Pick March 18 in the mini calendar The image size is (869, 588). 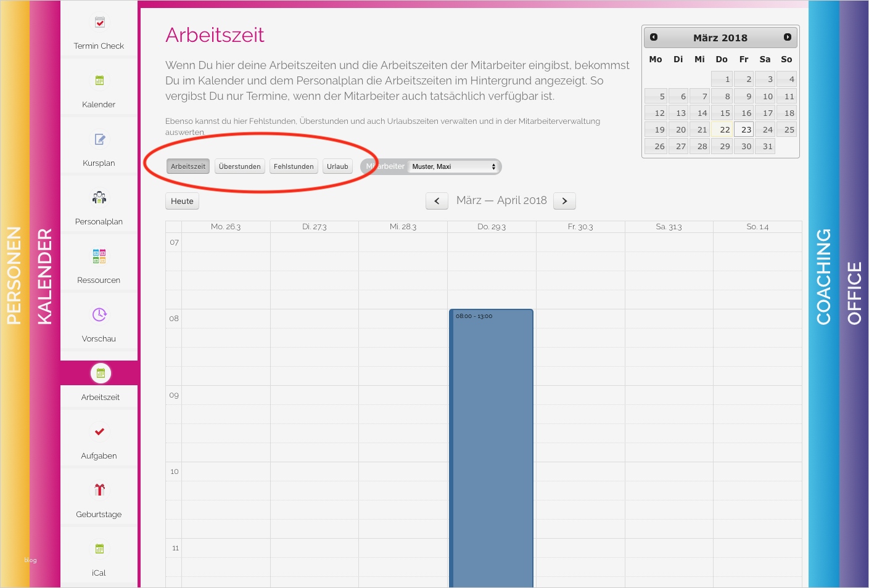[x=787, y=113]
